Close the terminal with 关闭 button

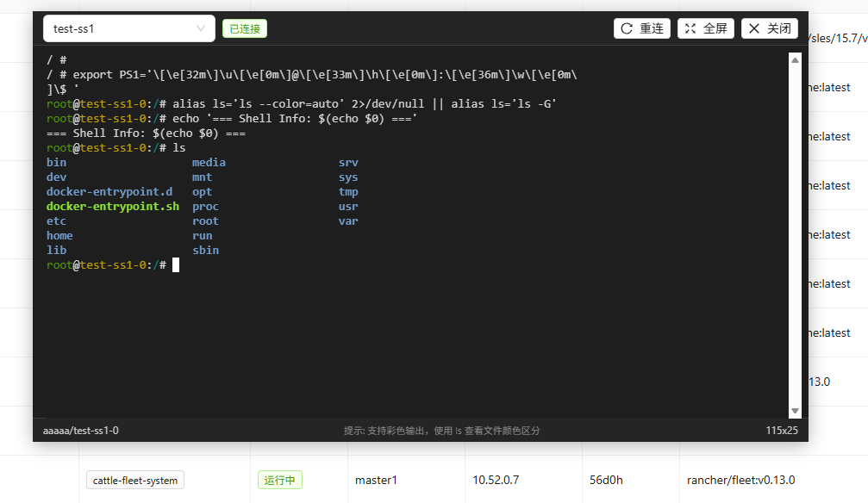pyautogui.click(x=769, y=28)
